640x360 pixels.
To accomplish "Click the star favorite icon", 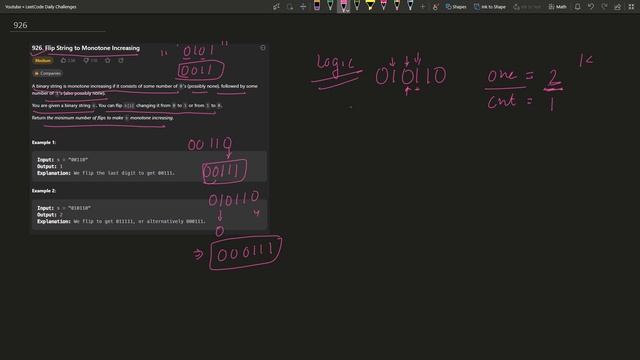I will (x=108, y=60).
